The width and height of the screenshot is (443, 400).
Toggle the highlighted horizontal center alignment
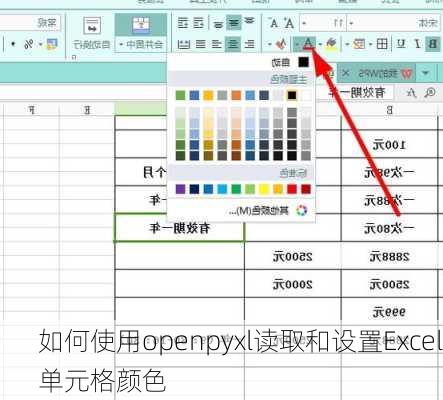click(x=233, y=44)
